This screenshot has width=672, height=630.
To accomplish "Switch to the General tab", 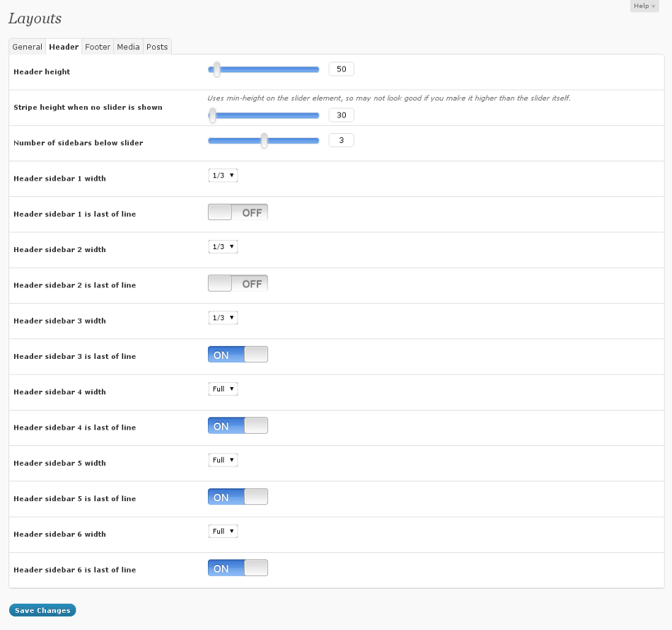I will click(x=28, y=47).
